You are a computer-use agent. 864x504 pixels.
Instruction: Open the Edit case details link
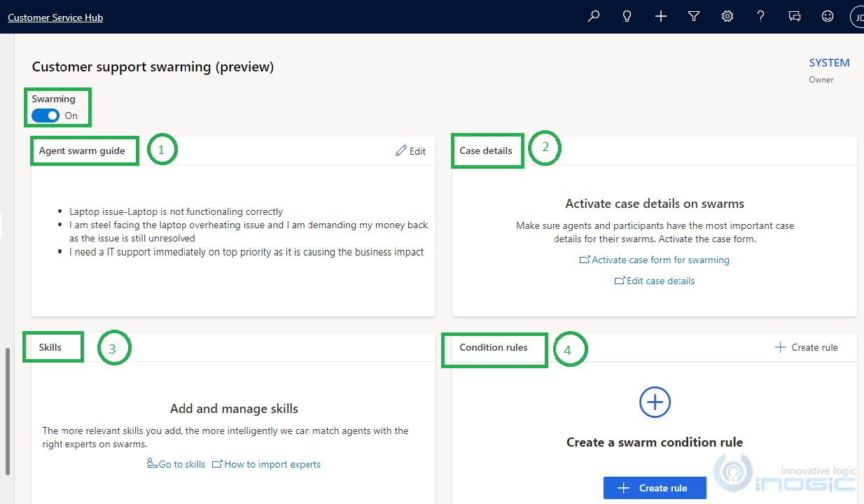655,281
